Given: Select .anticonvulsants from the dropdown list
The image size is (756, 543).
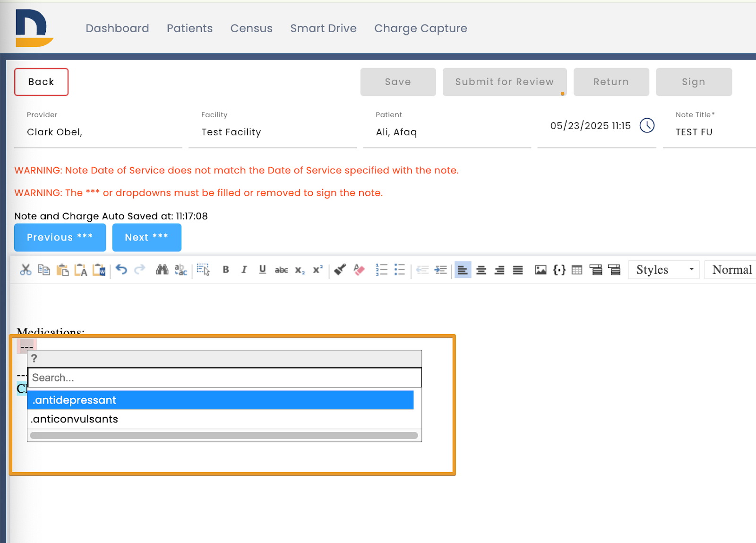Looking at the screenshot, I should click(x=74, y=419).
